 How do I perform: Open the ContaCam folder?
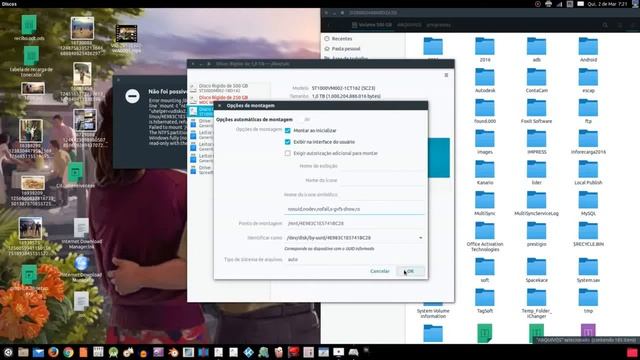pyautogui.click(x=536, y=80)
